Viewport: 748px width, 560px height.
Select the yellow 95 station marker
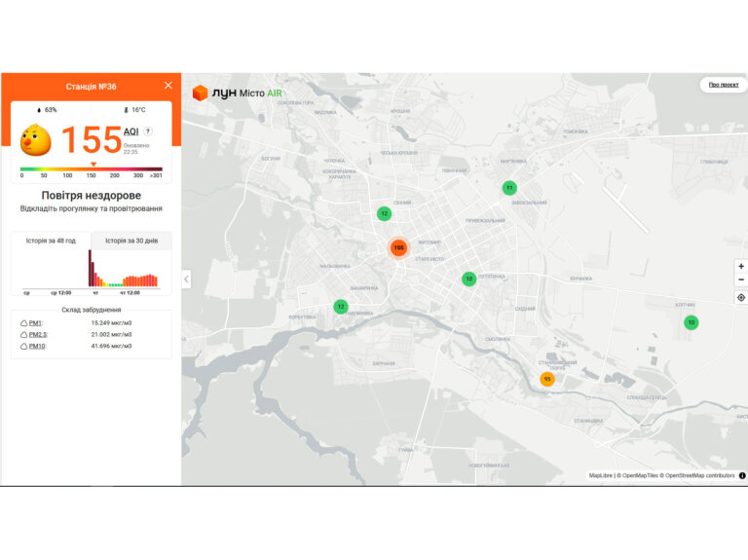[x=547, y=379]
